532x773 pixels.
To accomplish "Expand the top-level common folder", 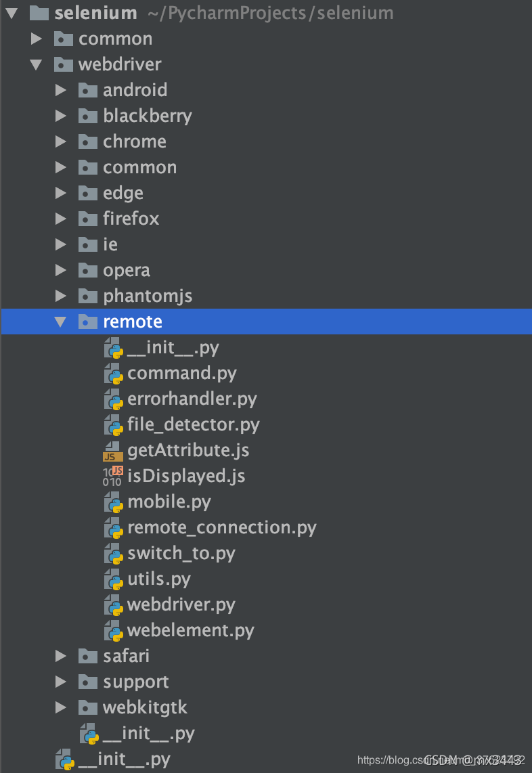I will 36,39.
